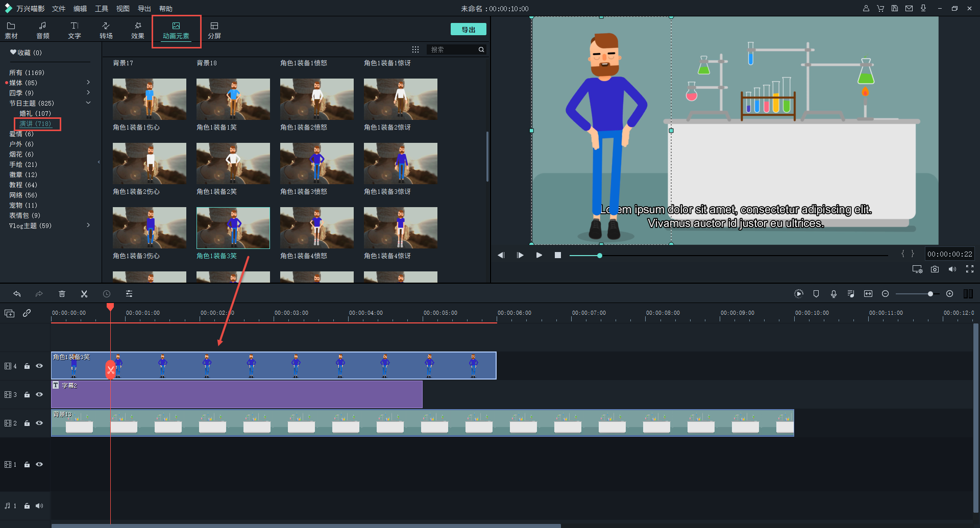The width and height of the screenshot is (980, 528).
Task: Open the 工具 menu in menu bar
Action: click(x=102, y=9)
